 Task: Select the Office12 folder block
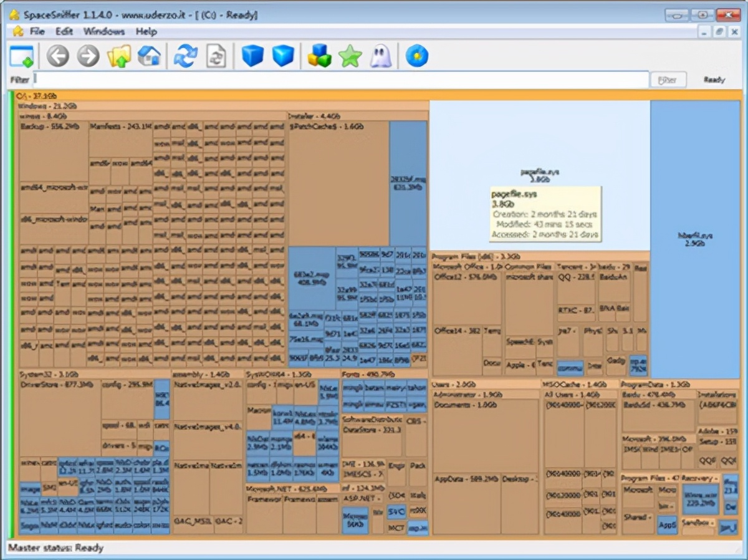[x=467, y=298]
